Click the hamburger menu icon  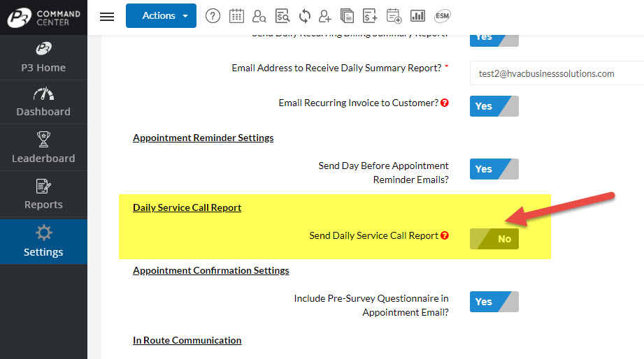[x=107, y=16]
